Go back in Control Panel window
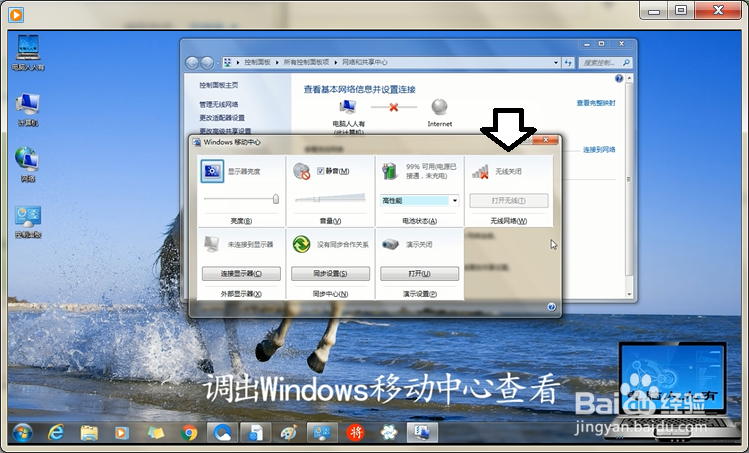The height and width of the screenshot is (453, 749). 192,63
